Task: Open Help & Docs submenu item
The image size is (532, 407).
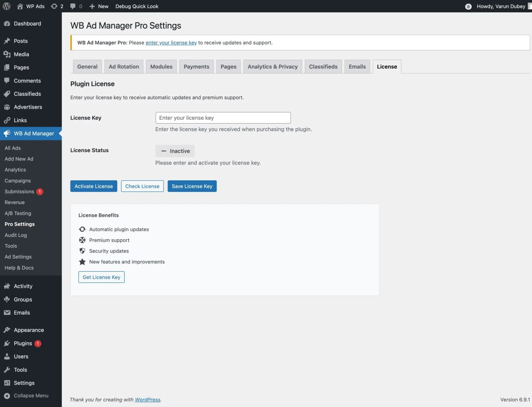Action: point(19,268)
